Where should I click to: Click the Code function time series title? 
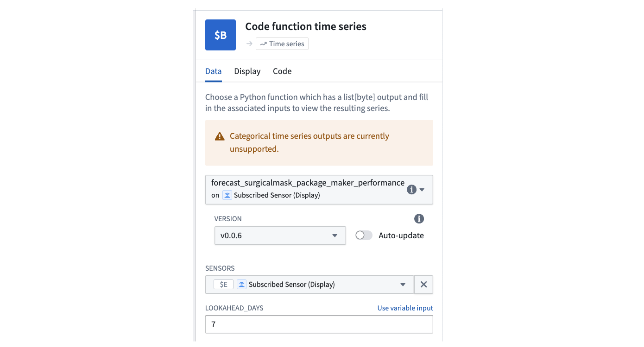tap(306, 27)
